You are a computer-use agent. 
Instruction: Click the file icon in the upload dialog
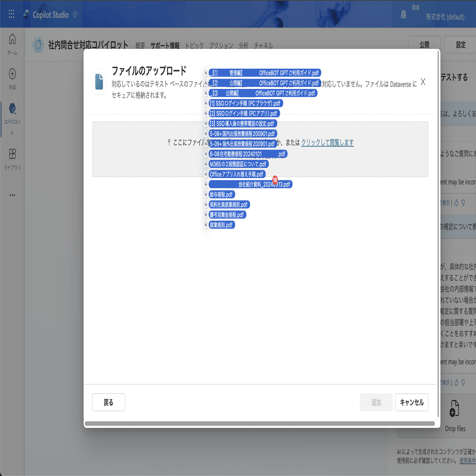point(99,82)
